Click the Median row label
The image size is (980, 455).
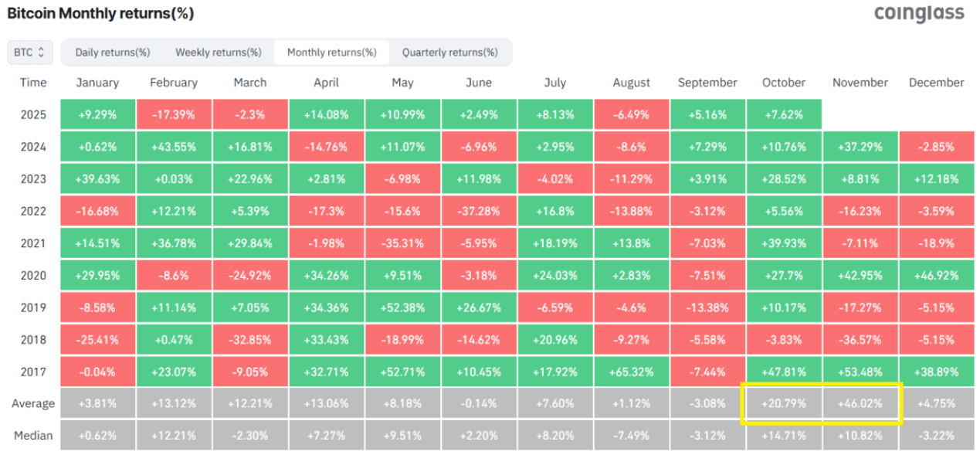click(33, 436)
